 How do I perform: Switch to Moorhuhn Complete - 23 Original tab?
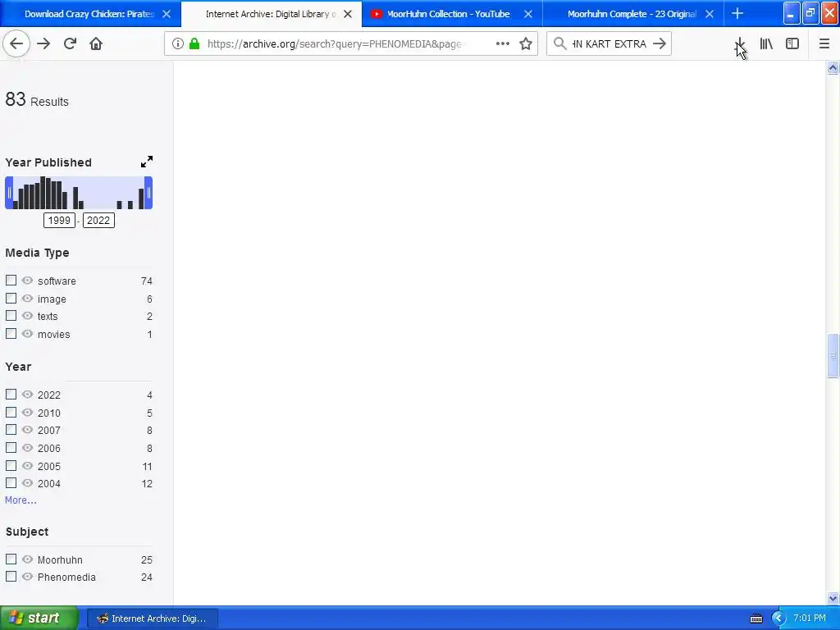(x=633, y=14)
